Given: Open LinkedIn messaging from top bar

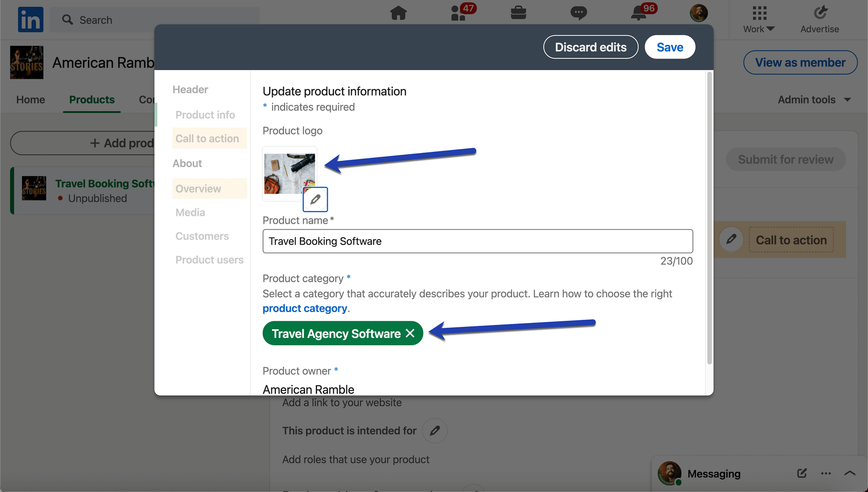Looking at the screenshot, I should [579, 14].
